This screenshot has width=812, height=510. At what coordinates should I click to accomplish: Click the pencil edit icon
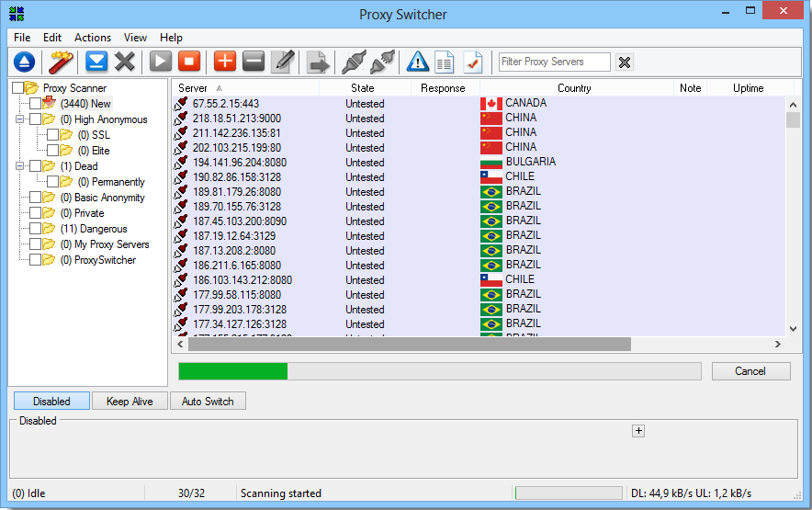(283, 62)
